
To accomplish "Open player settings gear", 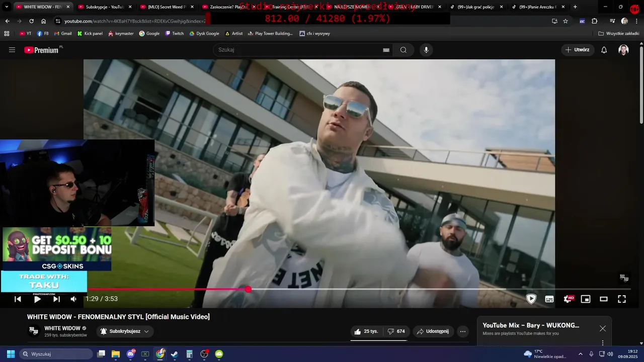I will [568, 299].
